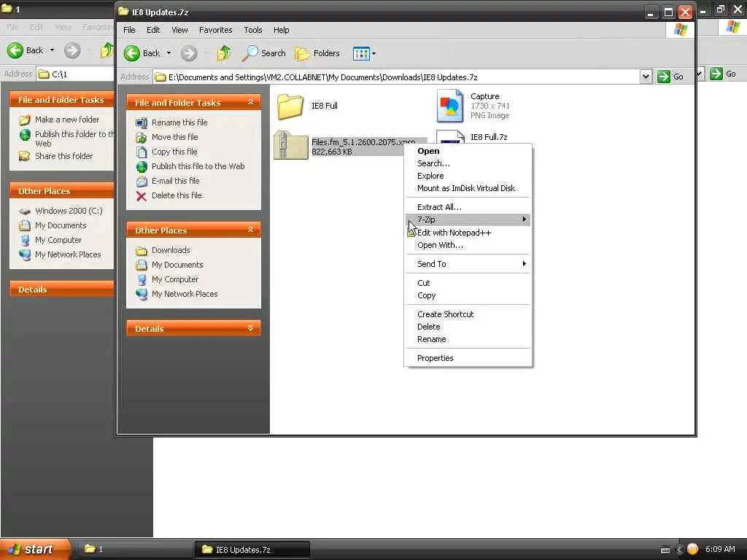Click Delete this file
Viewport: 747px width, 560px height.
pyautogui.click(x=177, y=195)
